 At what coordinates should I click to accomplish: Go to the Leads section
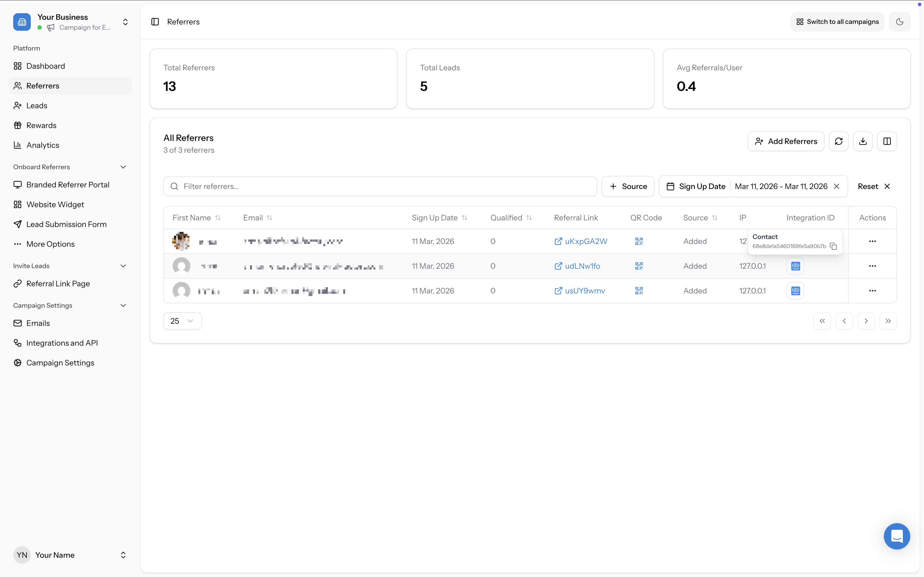click(x=37, y=105)
